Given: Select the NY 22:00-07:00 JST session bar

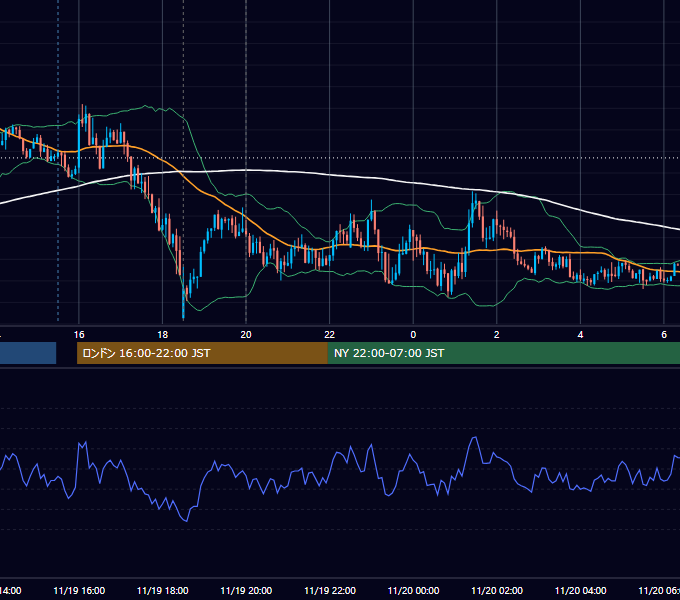Looking at the screenshot, I should pos(503,353).
